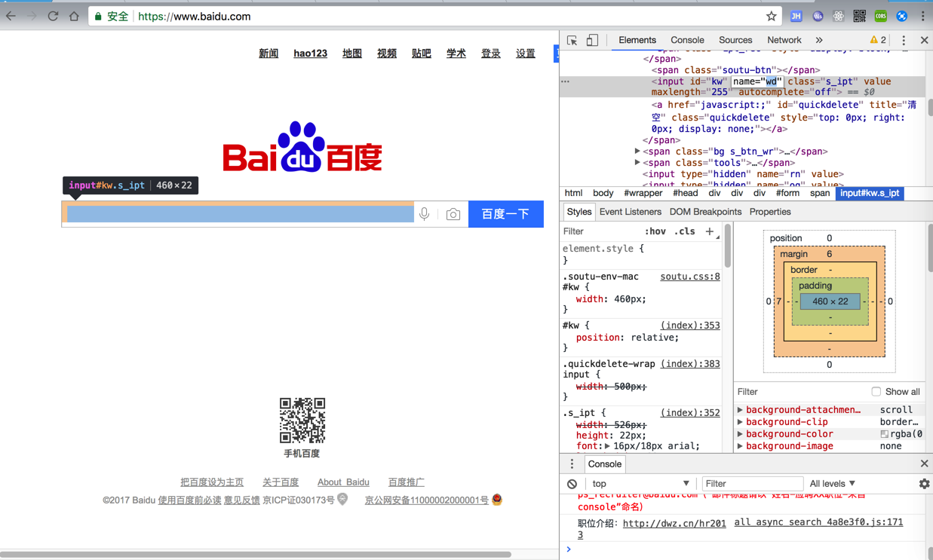The height and width of the screenshot is (560, 933).
Task: Open the About Baidu link
Action: click(343, 482)
